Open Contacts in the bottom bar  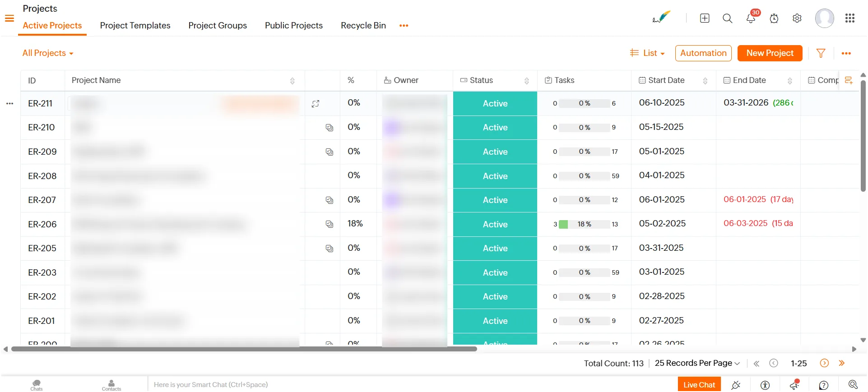[x=111, y=385]
